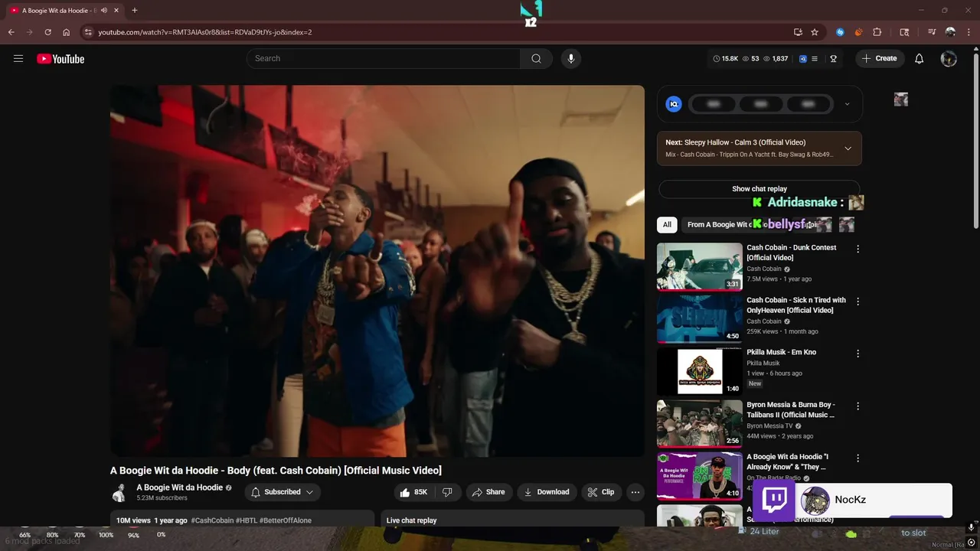Open Talibans II video thumbnail
Image resolution: width=980 pixels, height=551 pixels.
700,423
